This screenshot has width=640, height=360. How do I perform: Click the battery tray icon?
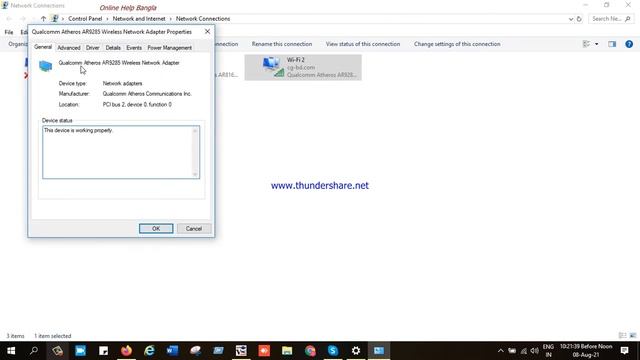click(x=512, y=351)
